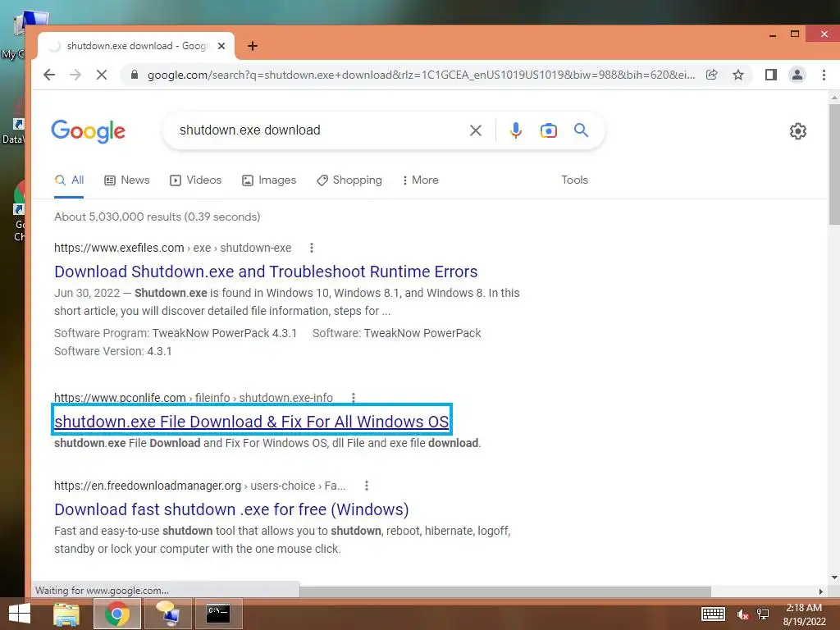The width and height of the screenshot is (840, 630).
Task: Go back to the previous page
Action: pyautogui.click(x=48, y=75)
